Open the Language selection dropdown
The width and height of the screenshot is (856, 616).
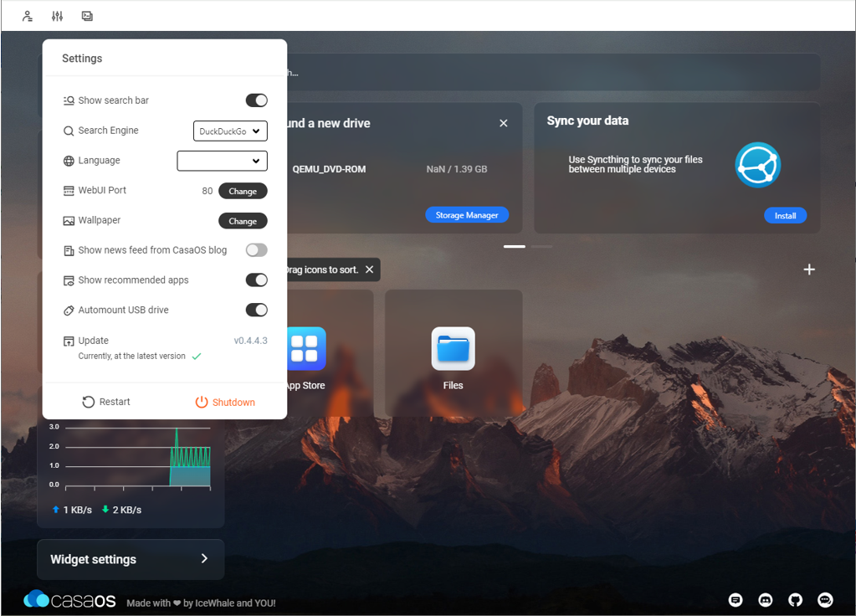pyautogui.click(x=222, y=160)
